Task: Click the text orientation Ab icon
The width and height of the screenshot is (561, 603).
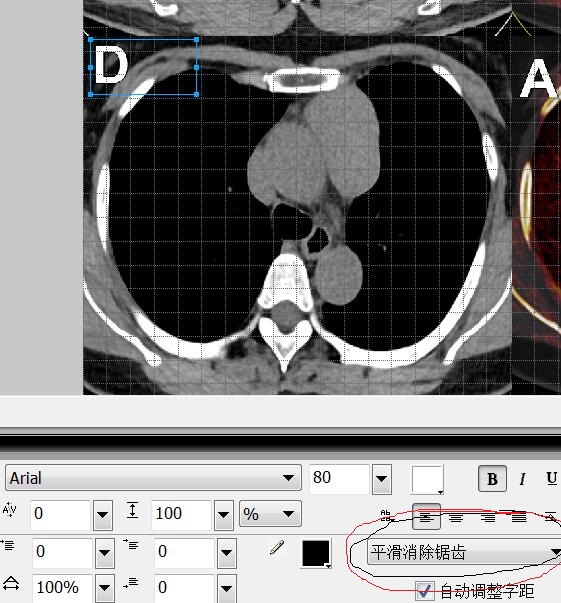Action: coord(386,516)
